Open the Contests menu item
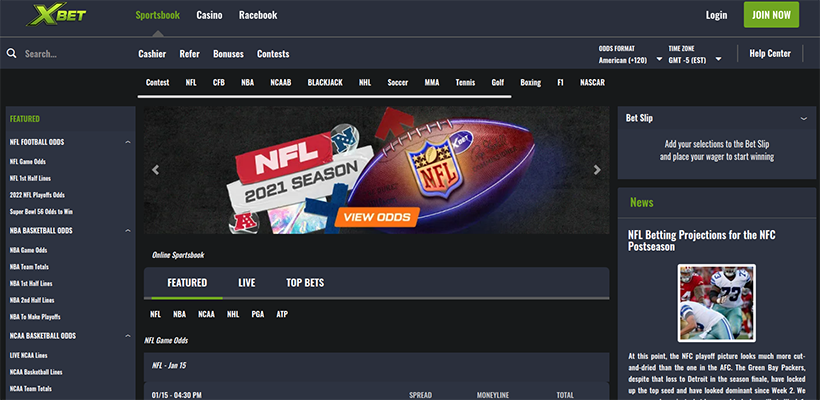 pos(273,54)
